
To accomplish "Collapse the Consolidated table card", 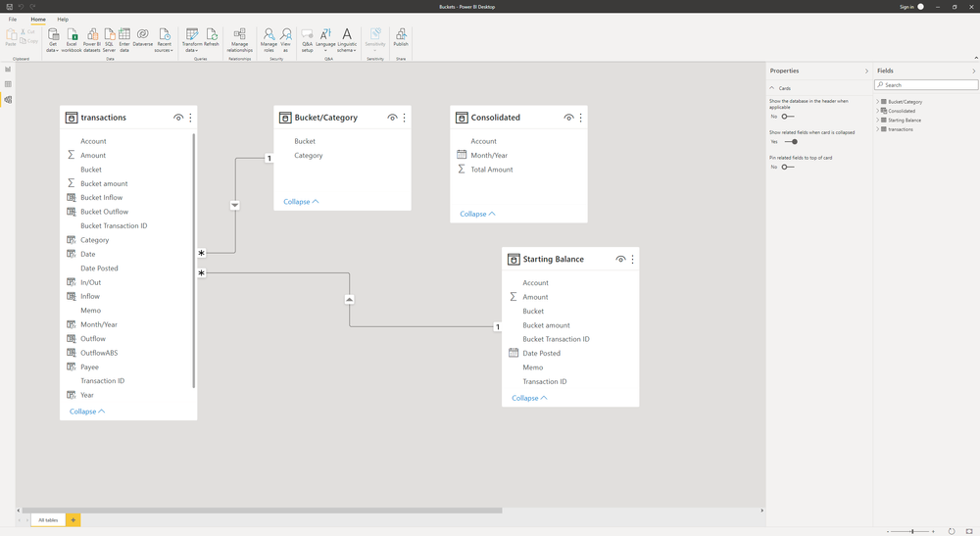I will tap(477, 214).
